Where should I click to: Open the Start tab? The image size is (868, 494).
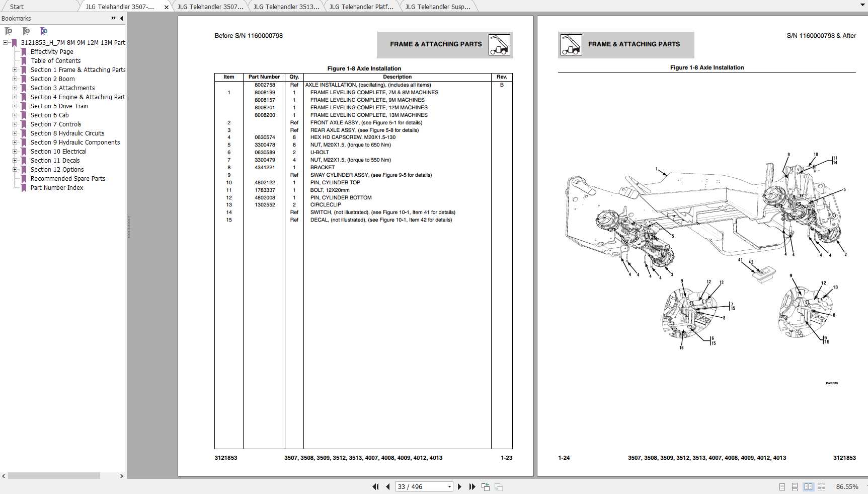click(17, 7)
